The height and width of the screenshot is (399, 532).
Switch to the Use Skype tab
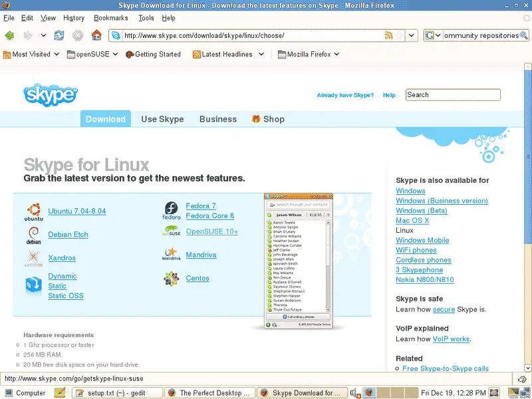(x=162, y=119)
